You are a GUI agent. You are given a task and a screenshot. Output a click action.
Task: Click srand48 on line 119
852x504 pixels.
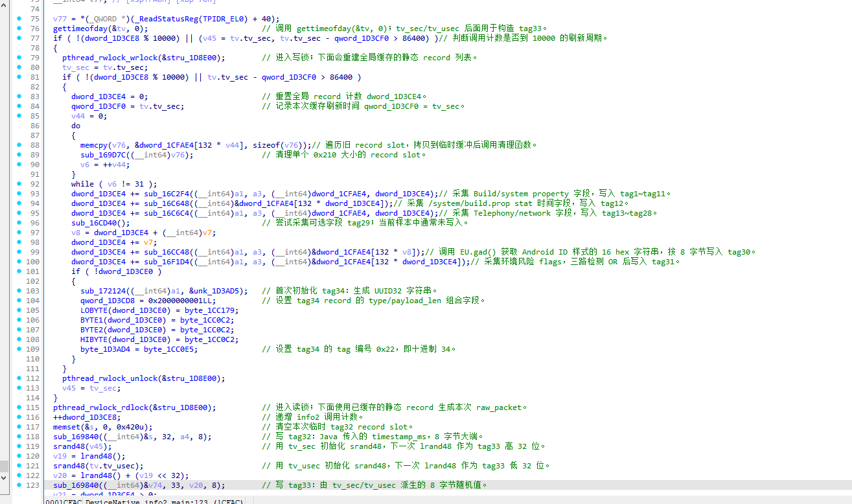tap(69, 446)
